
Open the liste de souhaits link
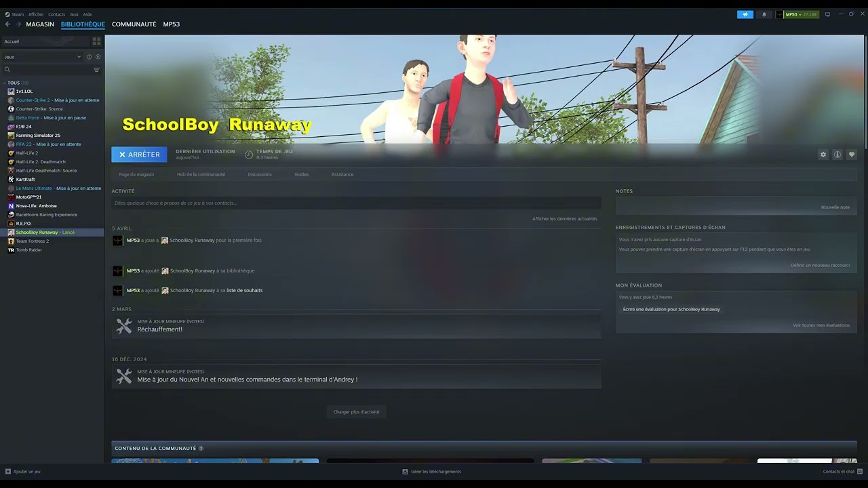[244, 290]
